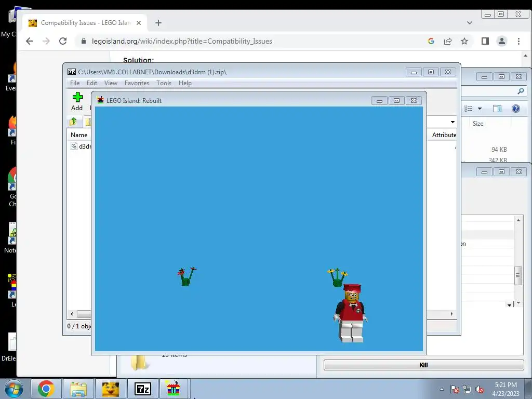Switch to 7-Zip on the taskbar
This screenshot has height=399, width=532.
coord(142,389)
